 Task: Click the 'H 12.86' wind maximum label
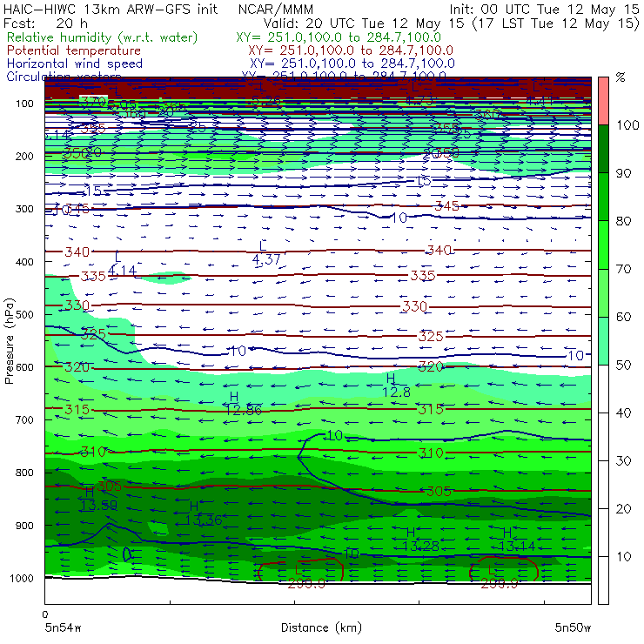click(243, 403)
